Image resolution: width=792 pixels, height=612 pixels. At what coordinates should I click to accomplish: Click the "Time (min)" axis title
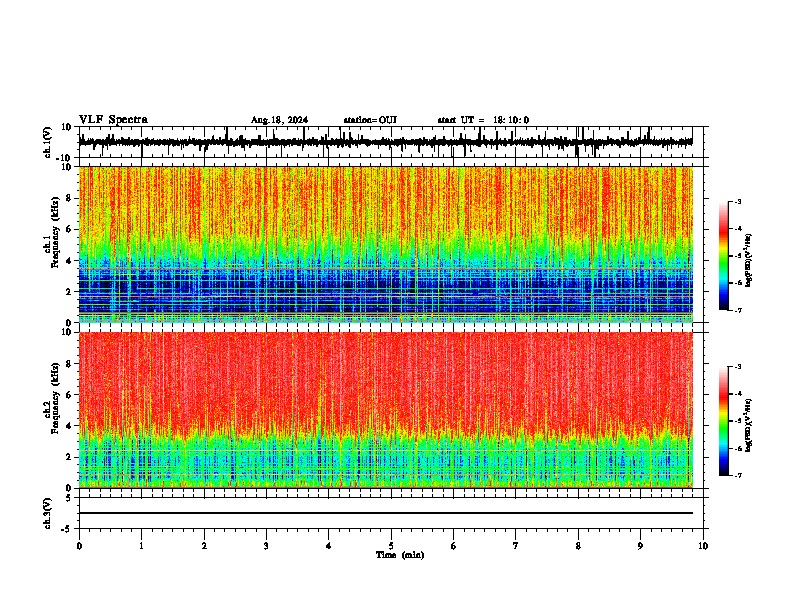(x=400, y=555)
